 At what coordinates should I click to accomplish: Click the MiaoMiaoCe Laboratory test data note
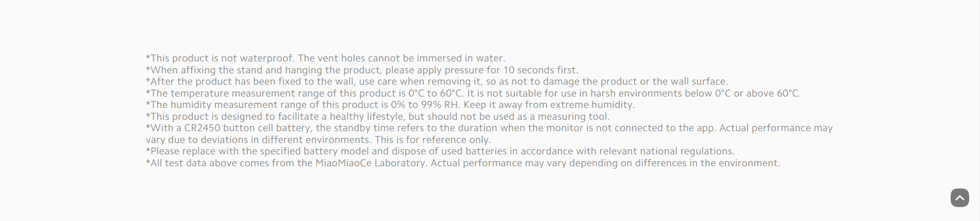point(463,163)
